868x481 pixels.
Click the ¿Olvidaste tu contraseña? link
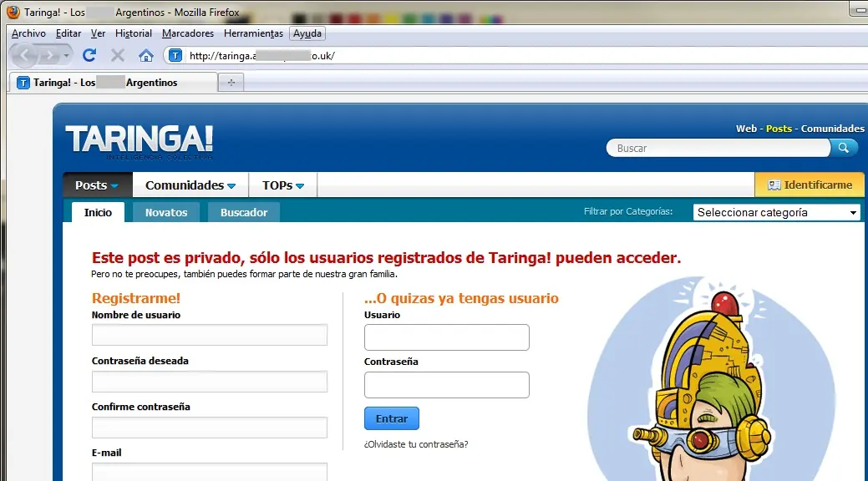(x=416, y=444)
